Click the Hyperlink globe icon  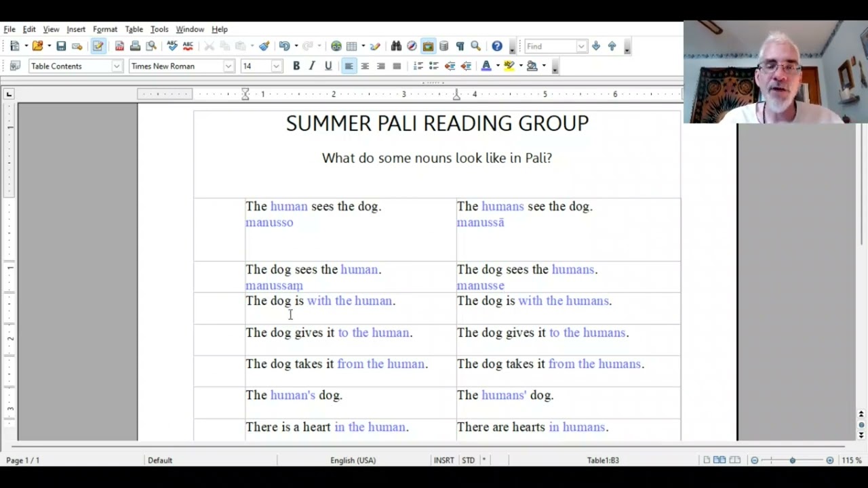pyautogui.click(x=336, y=46)
